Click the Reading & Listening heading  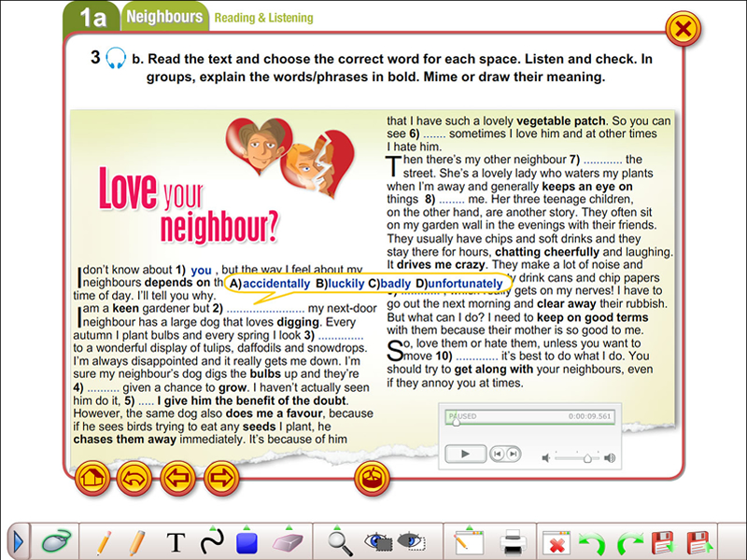[263, 18]
